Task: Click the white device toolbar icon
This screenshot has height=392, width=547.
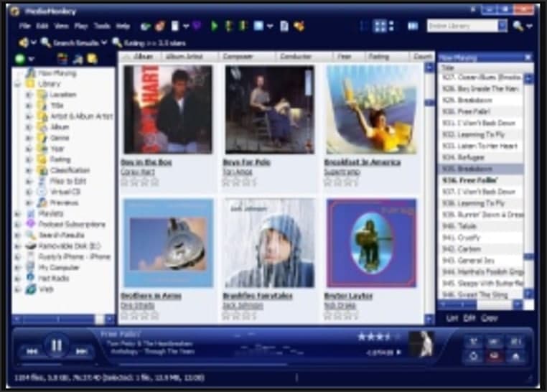Action: (175, 26)
